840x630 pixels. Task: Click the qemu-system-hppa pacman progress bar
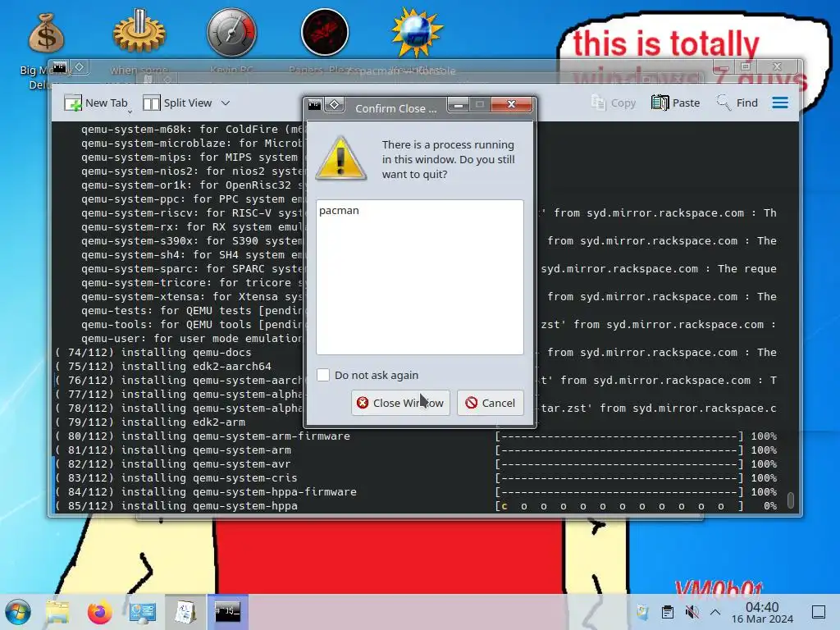[619, 505]
